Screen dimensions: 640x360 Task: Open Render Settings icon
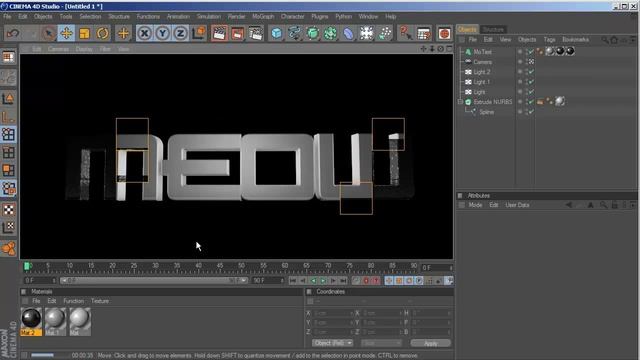(256, 33)
